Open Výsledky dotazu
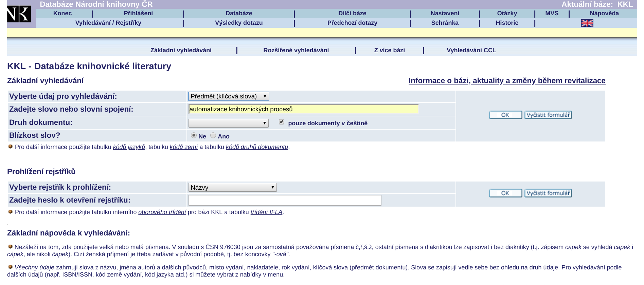Viewport: 644px width, 285px height. click(x=239, y=23)
